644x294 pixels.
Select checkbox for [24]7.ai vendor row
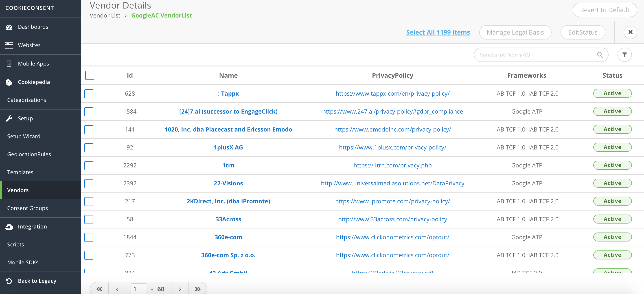tap(89, 112)
